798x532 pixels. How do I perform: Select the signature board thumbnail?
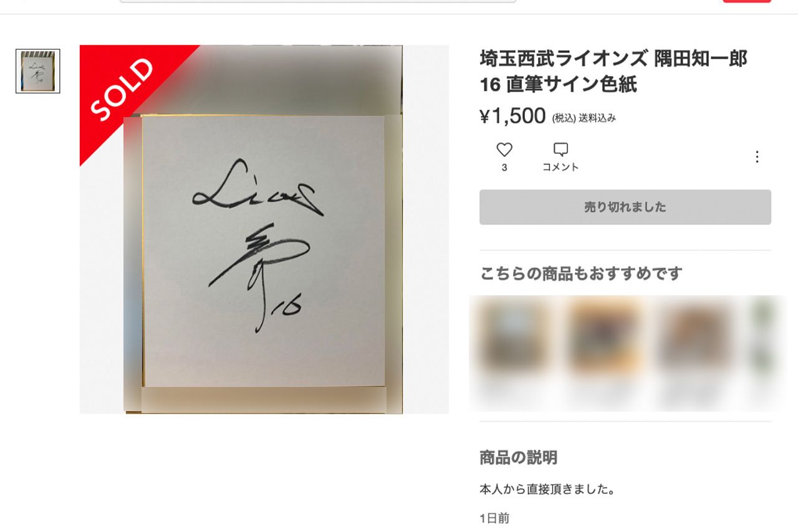pos(38,71)
